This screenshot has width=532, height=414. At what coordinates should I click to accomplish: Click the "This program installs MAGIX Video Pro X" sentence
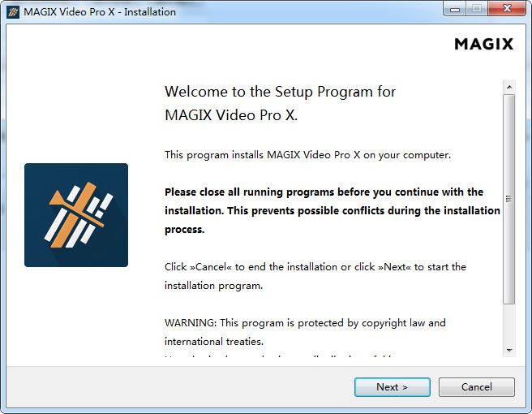click(x=307, y=155)
